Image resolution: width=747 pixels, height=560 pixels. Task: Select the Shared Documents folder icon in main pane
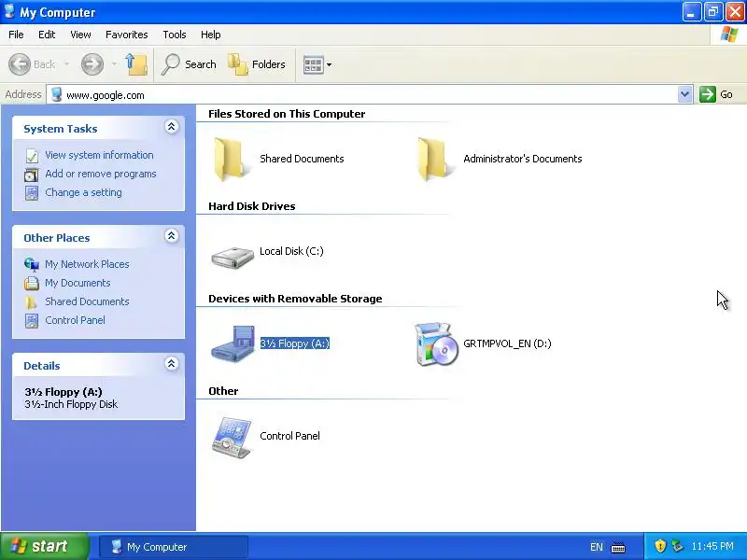(x=231, y=159)
